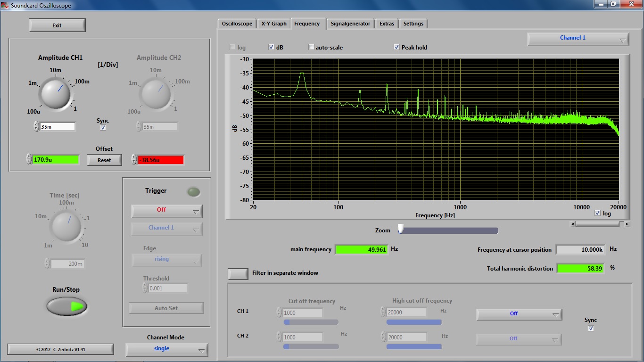Open the Channel Mode single dropdown

pyautogui.click(x=166, y=349)
